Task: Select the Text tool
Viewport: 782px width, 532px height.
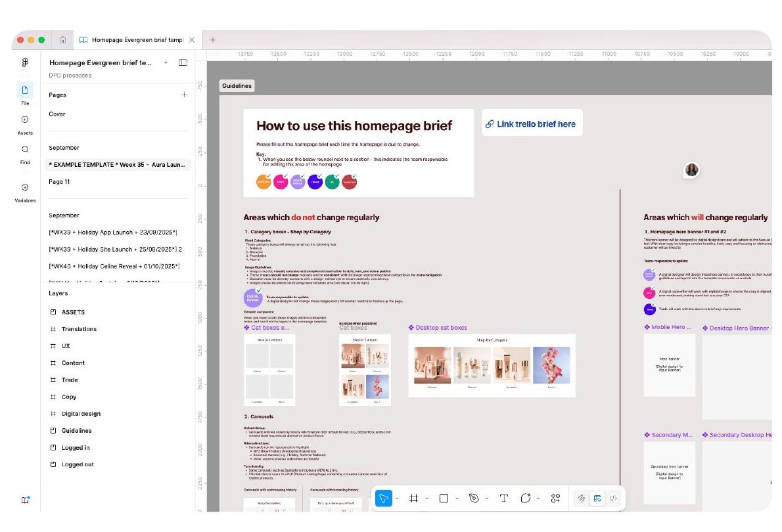Action: click(504, 498)
